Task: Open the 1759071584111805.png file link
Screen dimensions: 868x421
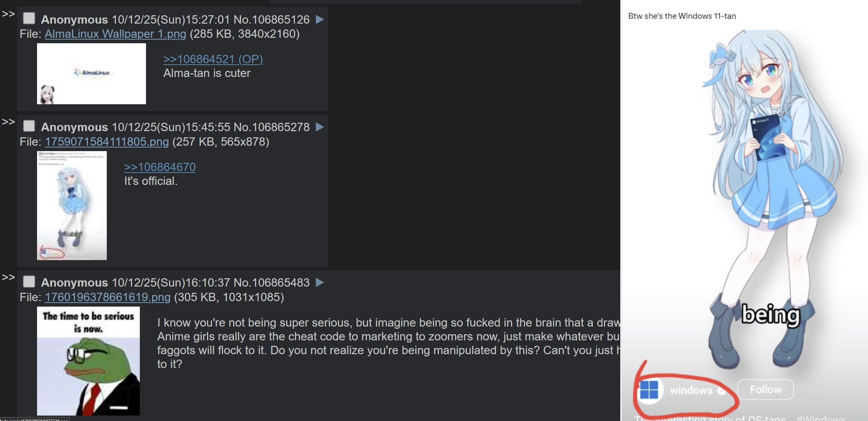Action: [x=107, y=142]
